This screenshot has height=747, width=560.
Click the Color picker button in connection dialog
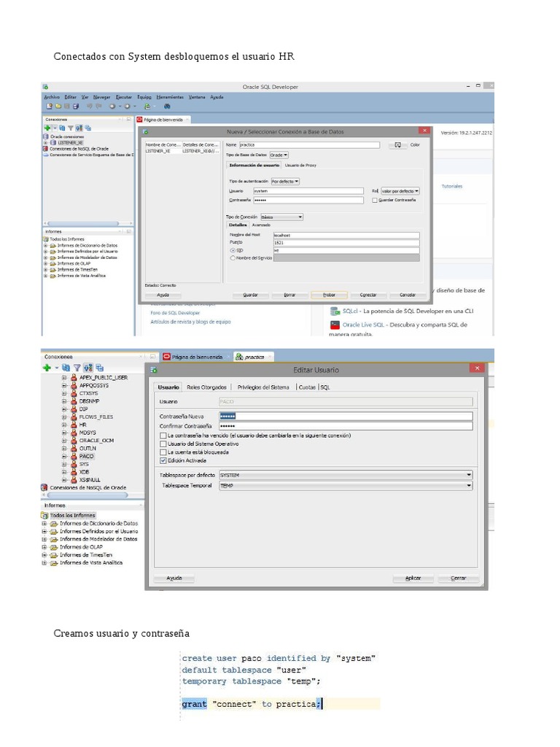pos(397,145)
